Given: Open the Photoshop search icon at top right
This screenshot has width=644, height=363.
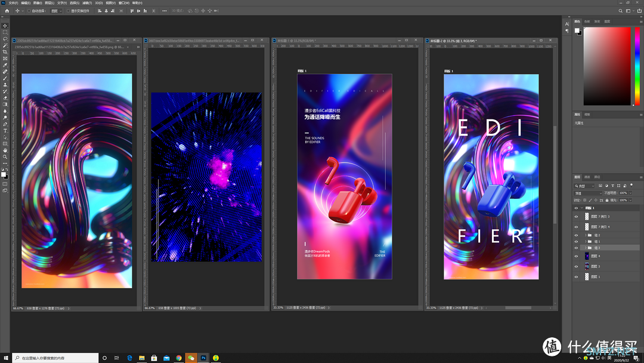Looking at the screenshot, I should pyautogui.click(x=621, y=11).
